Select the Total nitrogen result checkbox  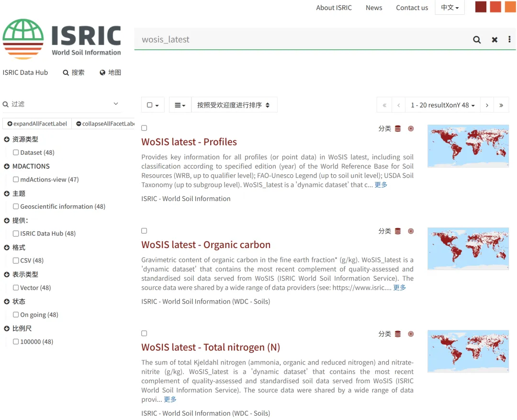tap(144, 333)
